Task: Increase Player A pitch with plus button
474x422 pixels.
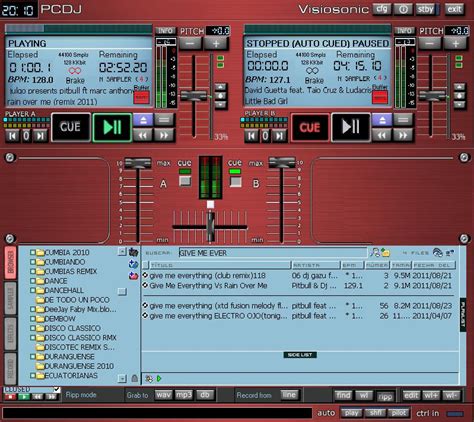Action: click(x=216, y=44)
